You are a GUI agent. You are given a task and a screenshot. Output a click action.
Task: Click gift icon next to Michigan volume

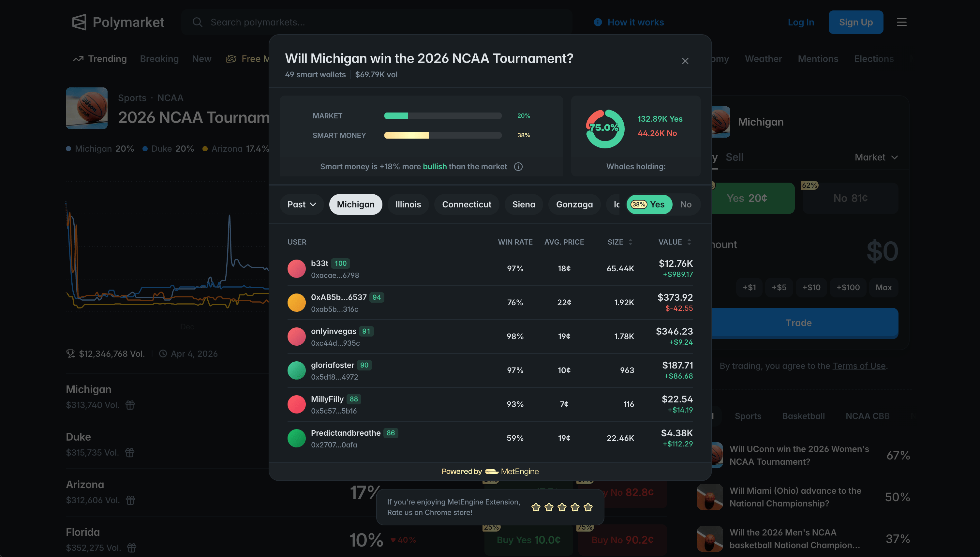[130, 405]
